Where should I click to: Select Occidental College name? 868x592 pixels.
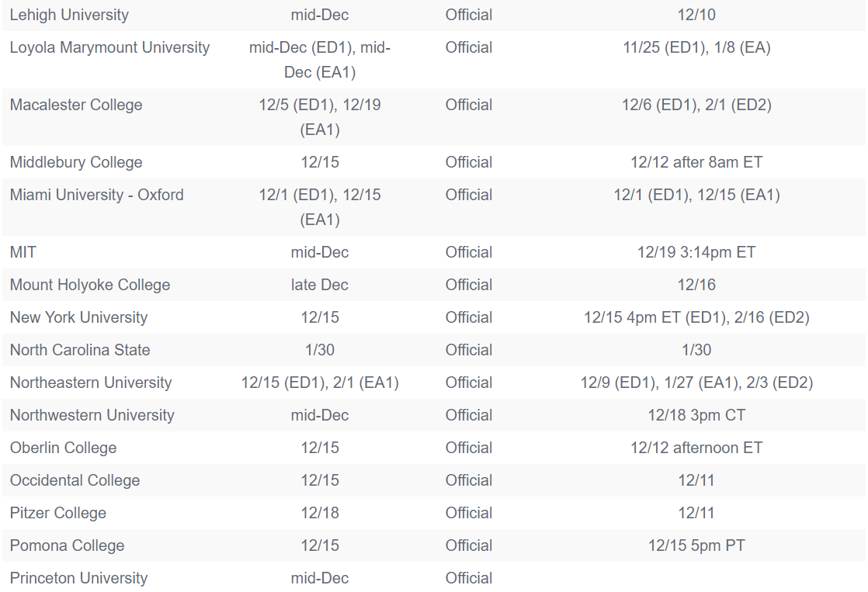(x=75, y=480)
